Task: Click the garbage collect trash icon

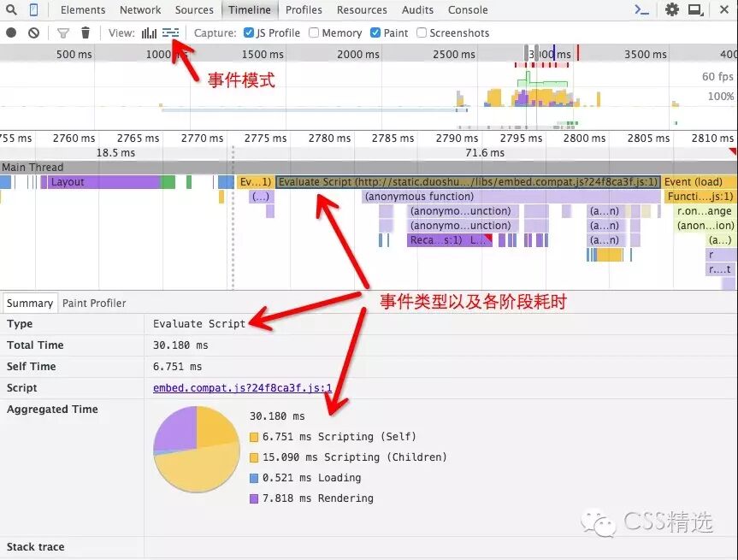Action: (x=86, y=32)
